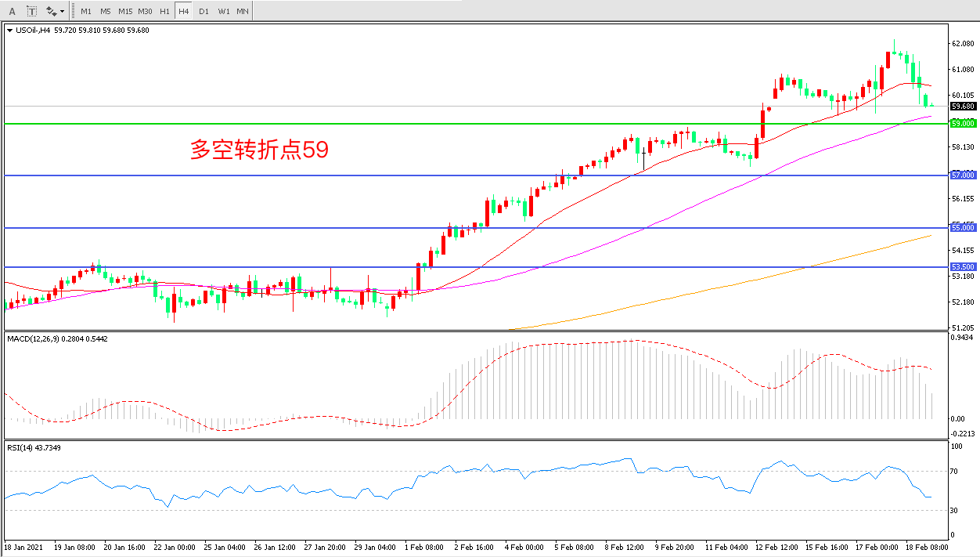Click the Arrows objects icon
Image resolution: width=980 pixels, height=557 pixels.
click(x=52, y=12)
